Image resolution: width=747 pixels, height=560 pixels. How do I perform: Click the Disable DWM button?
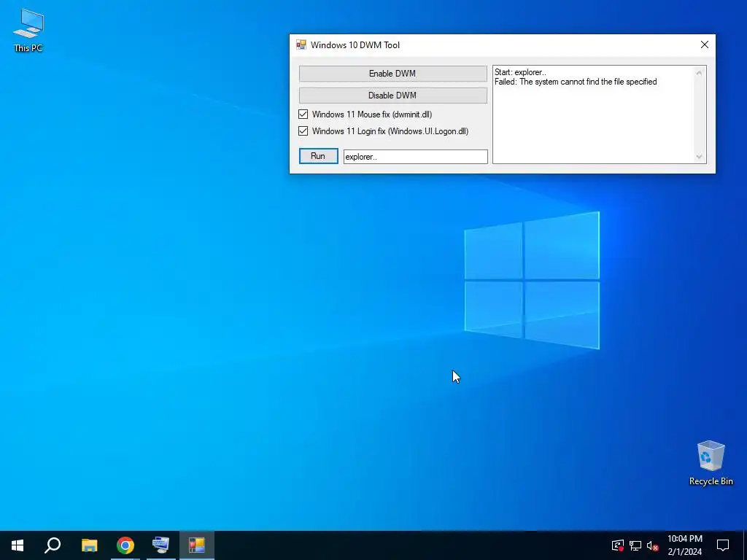[x=392, y=96]
